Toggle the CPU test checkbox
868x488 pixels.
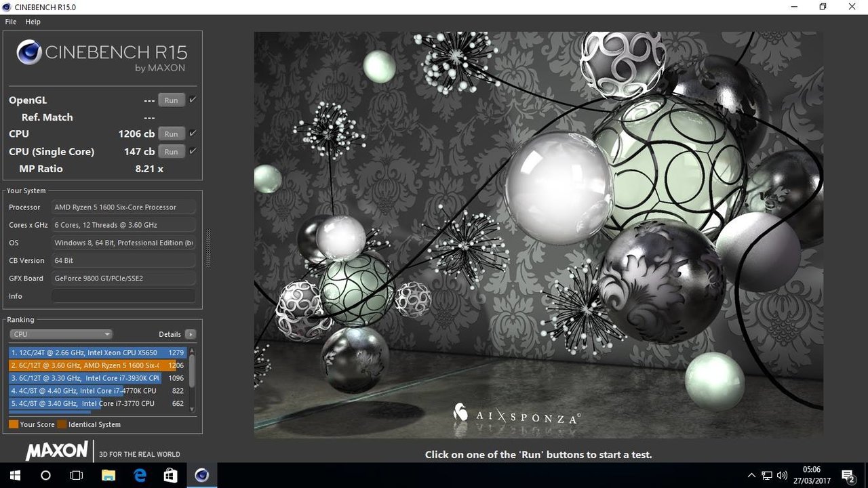click(193, 134)
